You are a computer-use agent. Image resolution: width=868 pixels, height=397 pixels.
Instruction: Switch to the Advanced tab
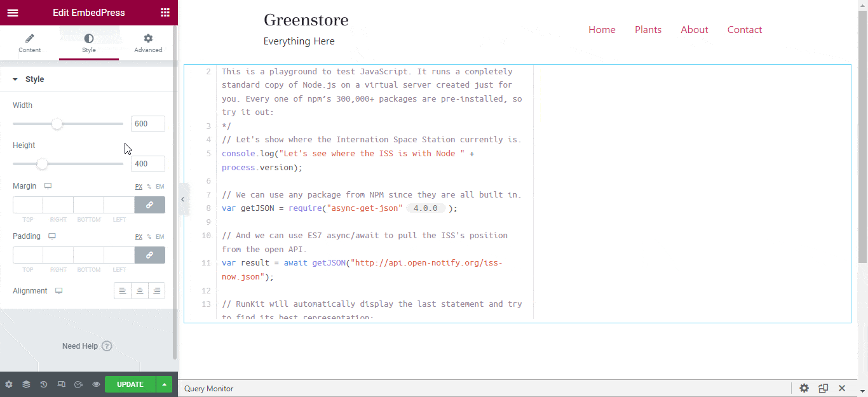148,44
